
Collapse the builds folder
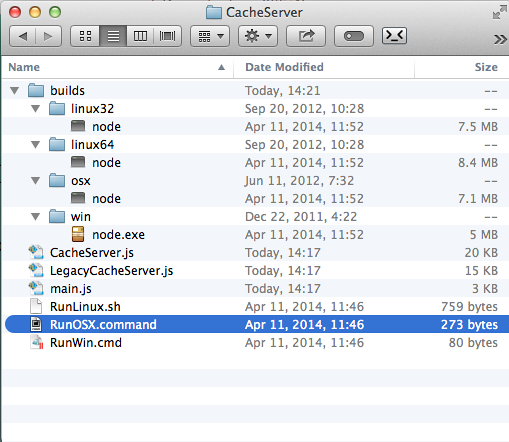pyautogui.click(x=14, y=90)
